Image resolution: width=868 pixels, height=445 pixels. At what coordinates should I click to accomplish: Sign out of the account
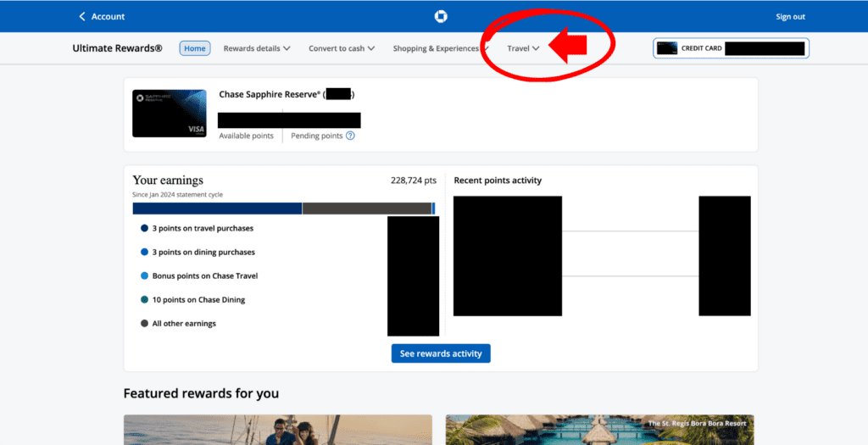pyautogui.click(x=790, y=17)
